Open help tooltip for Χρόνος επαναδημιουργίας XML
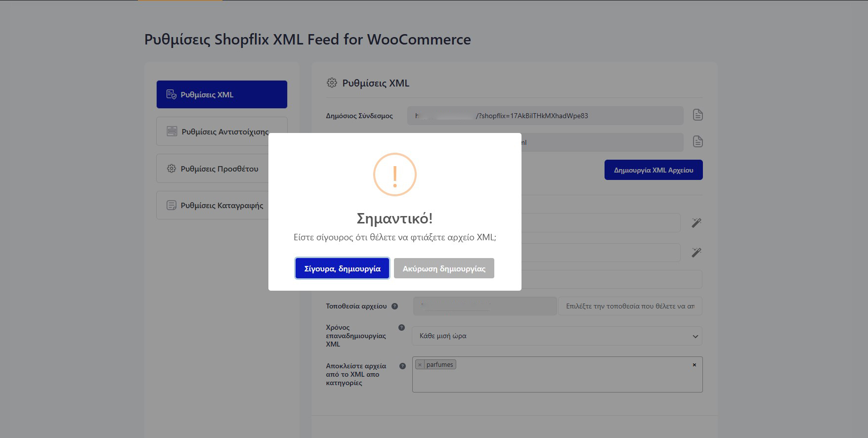This screenshot has height=438, width=868. pyautogui.click(x=401, y=327)
